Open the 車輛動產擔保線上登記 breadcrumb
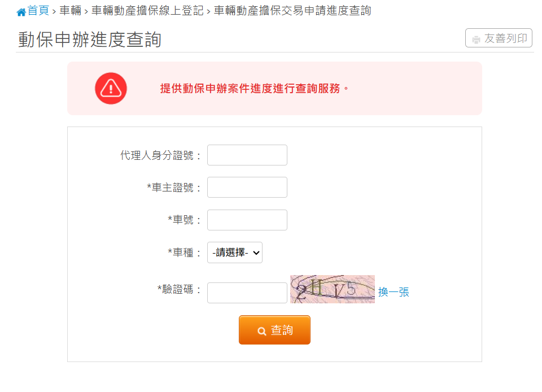 click(147, 11)
